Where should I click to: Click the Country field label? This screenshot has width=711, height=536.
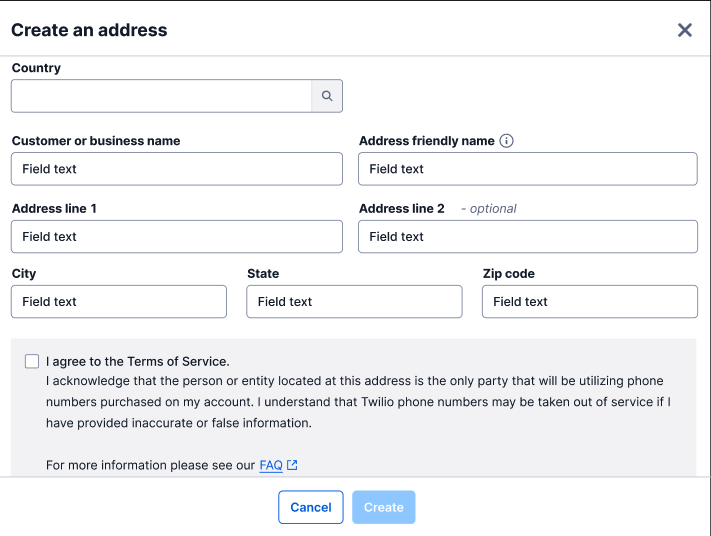(36, 68)
